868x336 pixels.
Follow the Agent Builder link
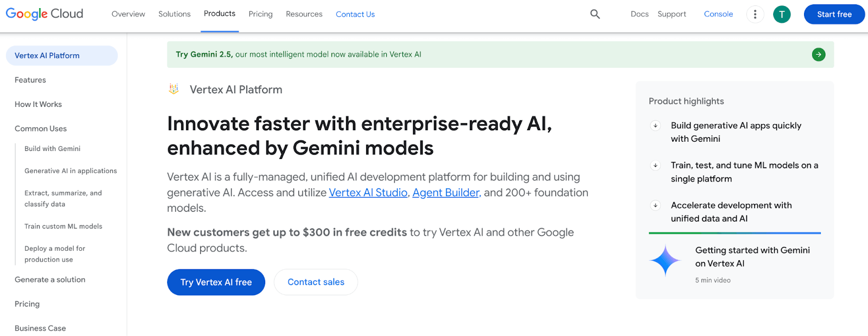pos(446,193)
